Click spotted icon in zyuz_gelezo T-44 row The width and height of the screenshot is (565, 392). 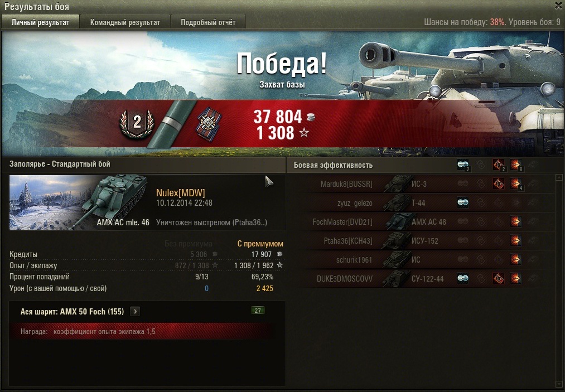click(463, 203)
